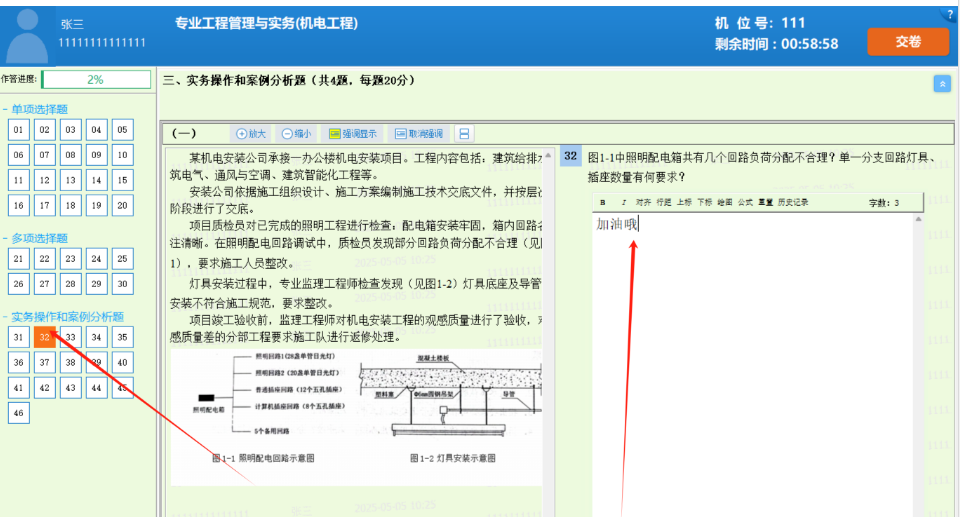Navigate to question 42
This screenshot has height=517, width=960.
pos(45,388)
